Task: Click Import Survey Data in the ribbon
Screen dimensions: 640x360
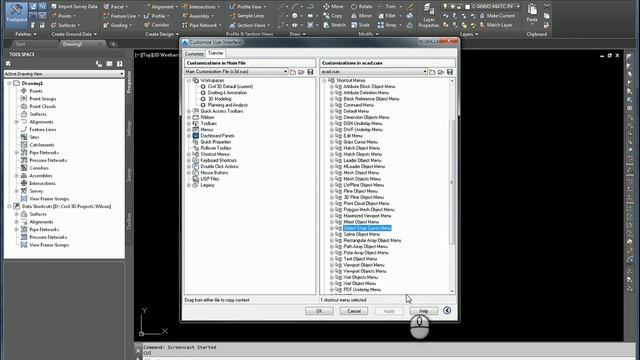Action: 75,7
